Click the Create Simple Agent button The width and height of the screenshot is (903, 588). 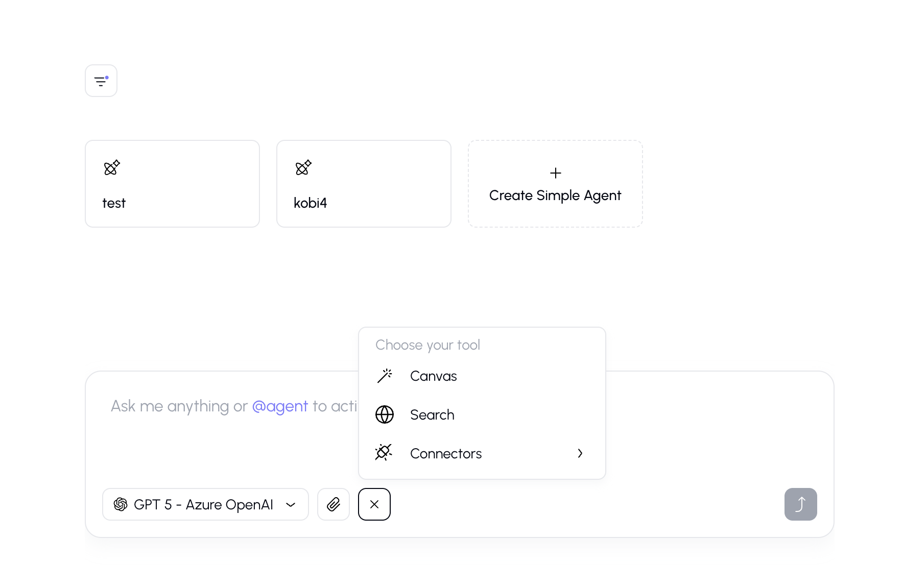[555, 195]
